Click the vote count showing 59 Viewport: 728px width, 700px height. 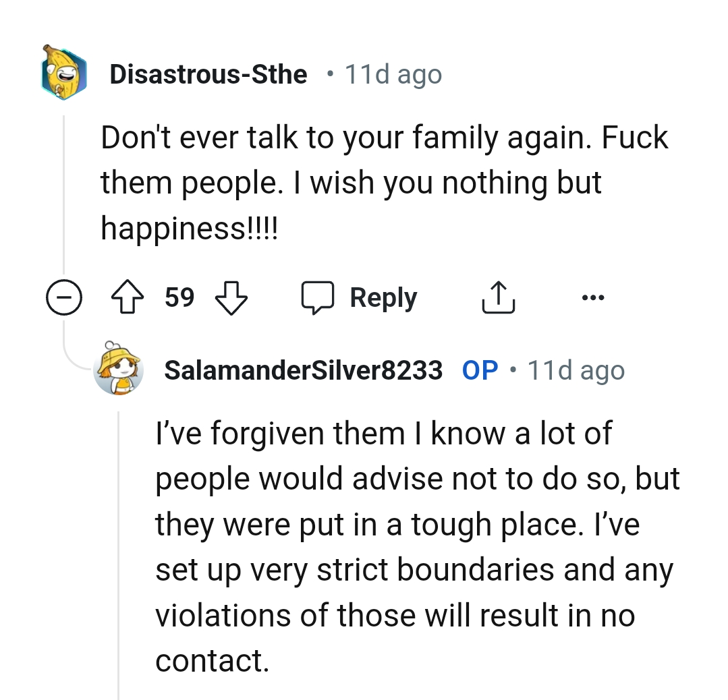179,297
